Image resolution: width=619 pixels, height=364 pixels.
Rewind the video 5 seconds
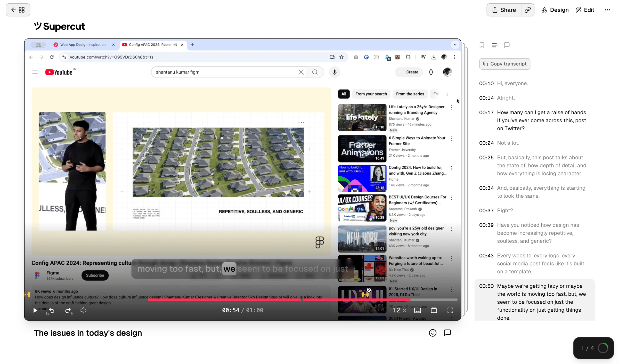click(x=51, y=311)
